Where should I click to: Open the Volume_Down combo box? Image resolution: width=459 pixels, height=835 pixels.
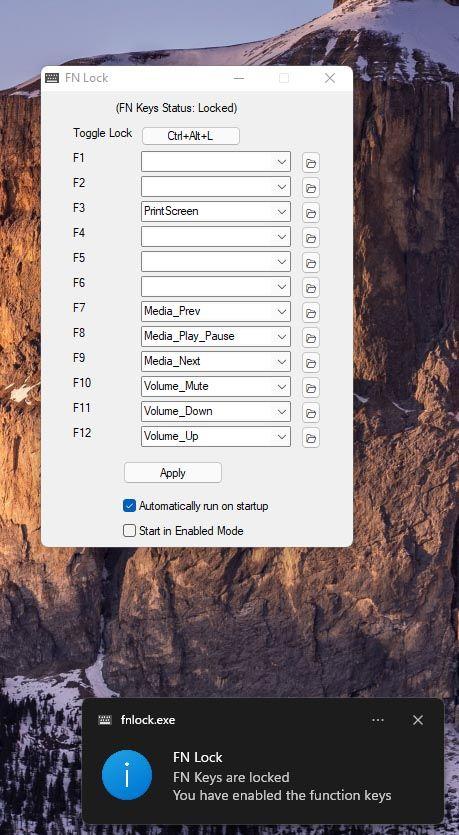pyautogui.click(x=216, y=411)
